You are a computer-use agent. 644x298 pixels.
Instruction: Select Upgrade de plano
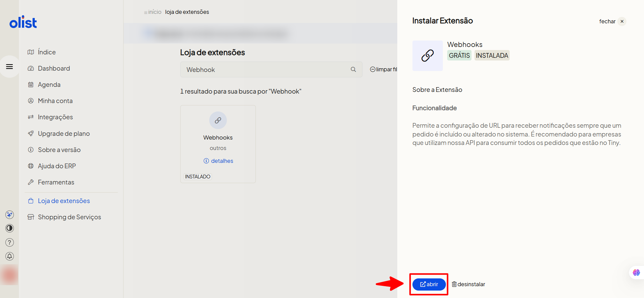click(63, 133)
